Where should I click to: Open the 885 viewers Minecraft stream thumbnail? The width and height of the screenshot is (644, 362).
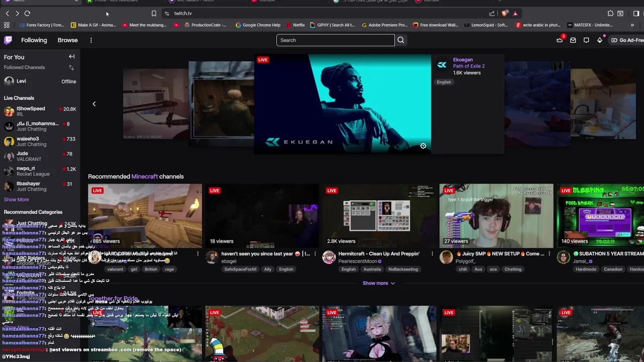(145, 216)
